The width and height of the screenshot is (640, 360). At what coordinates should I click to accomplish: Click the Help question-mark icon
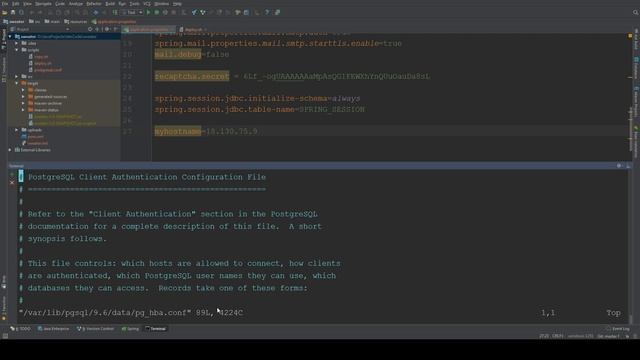point(267,13)
